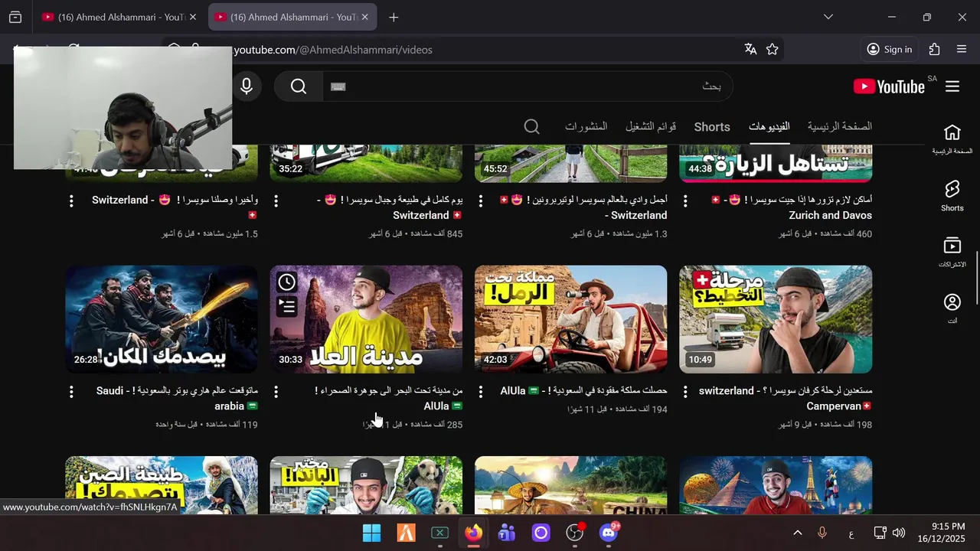Open the Campervan switzerland video title
Image resolution: width=980 pixels, height=551 pixels.
point(786,398)
